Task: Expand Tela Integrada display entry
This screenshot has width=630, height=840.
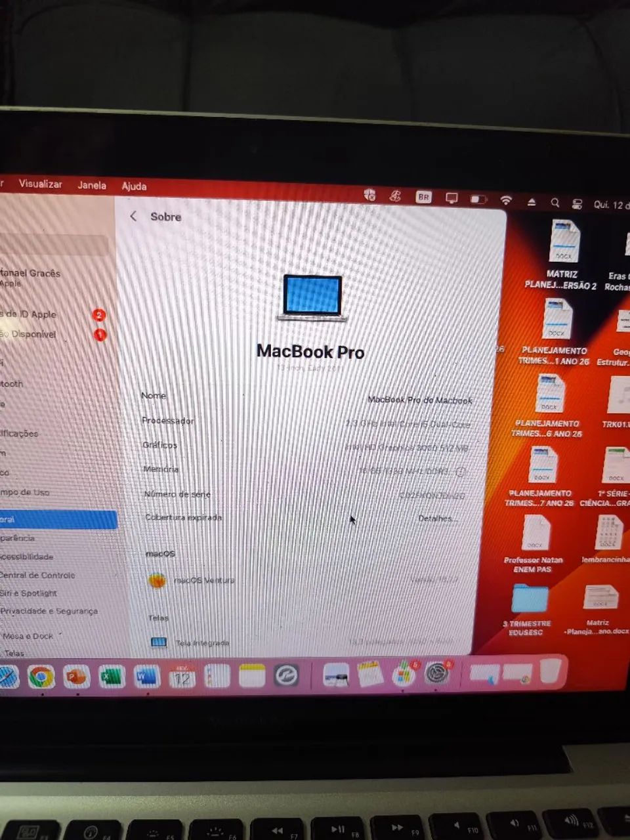Action: 202,643
